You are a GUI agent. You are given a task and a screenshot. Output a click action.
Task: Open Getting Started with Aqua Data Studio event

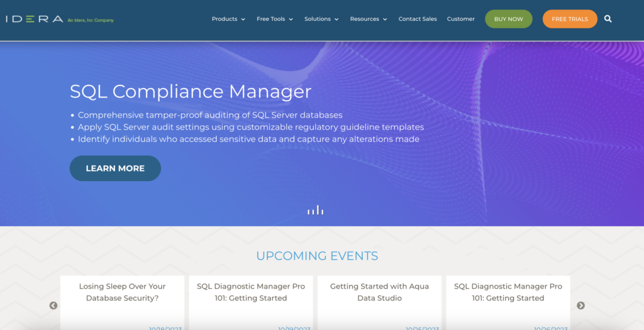point(379,292)
